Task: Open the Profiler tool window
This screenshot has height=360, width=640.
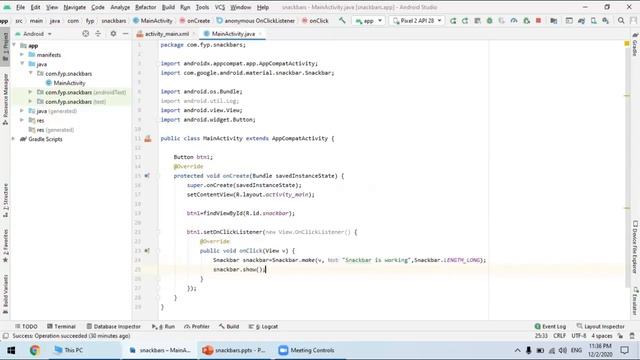Action: [197, 327]
